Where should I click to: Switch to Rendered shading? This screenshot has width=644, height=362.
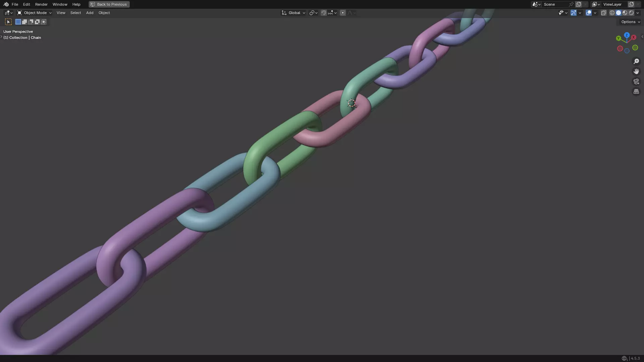[x=631, y=13]
